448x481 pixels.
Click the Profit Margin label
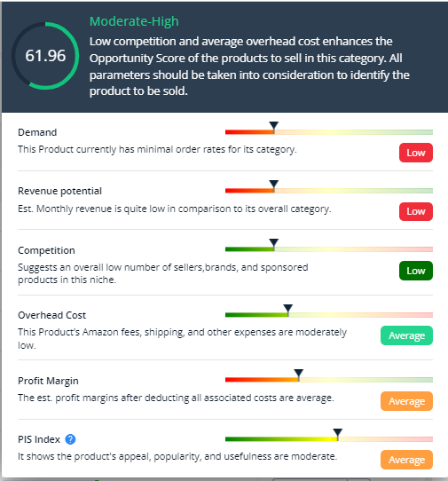[x=48, y=381]
